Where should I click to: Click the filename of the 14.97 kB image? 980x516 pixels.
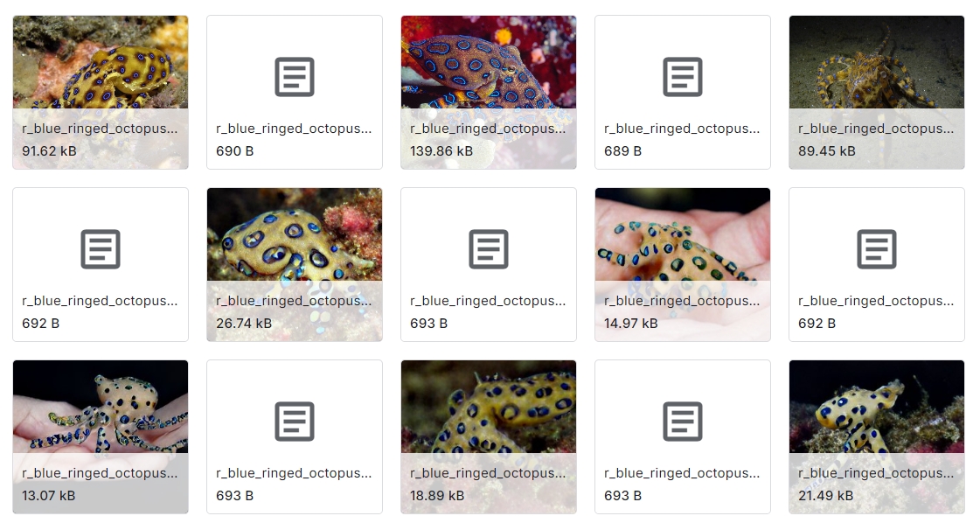tap(682, 301)
